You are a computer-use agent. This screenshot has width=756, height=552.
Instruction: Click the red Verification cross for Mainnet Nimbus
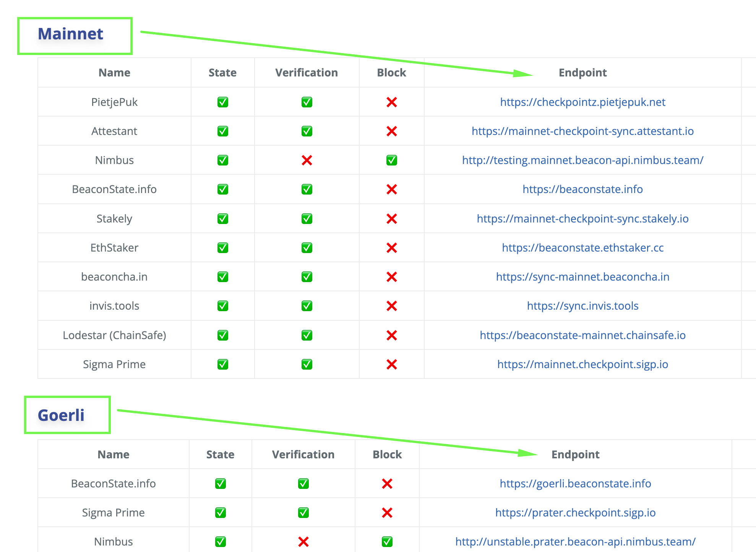tap(307, 160)
